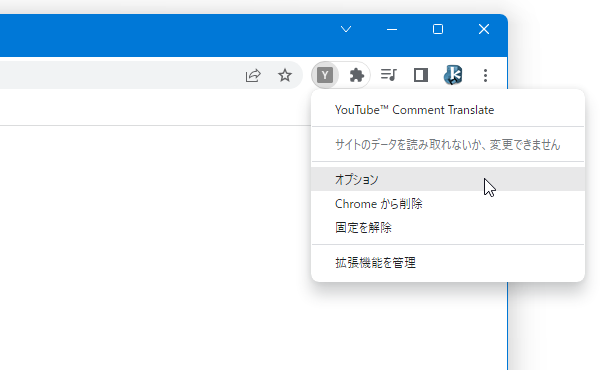
Task: Open 拡張機能を管理 menu entry
Action: (448, 263)
